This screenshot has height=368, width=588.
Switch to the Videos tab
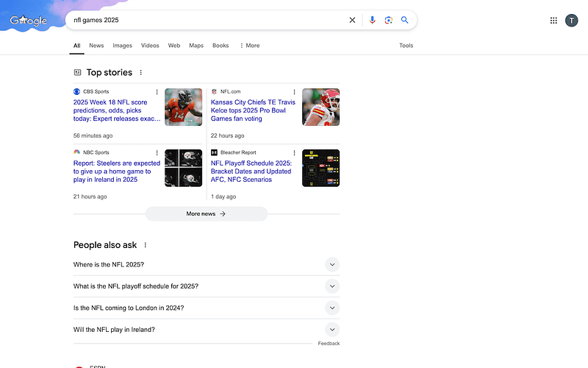150,46
